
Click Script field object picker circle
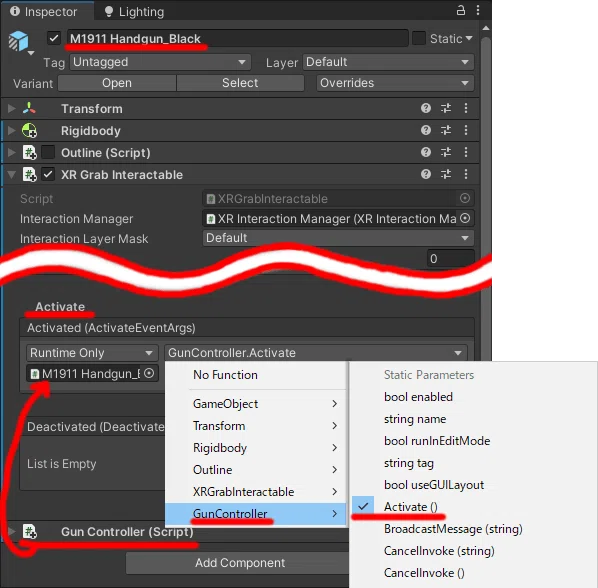point(465,198)
